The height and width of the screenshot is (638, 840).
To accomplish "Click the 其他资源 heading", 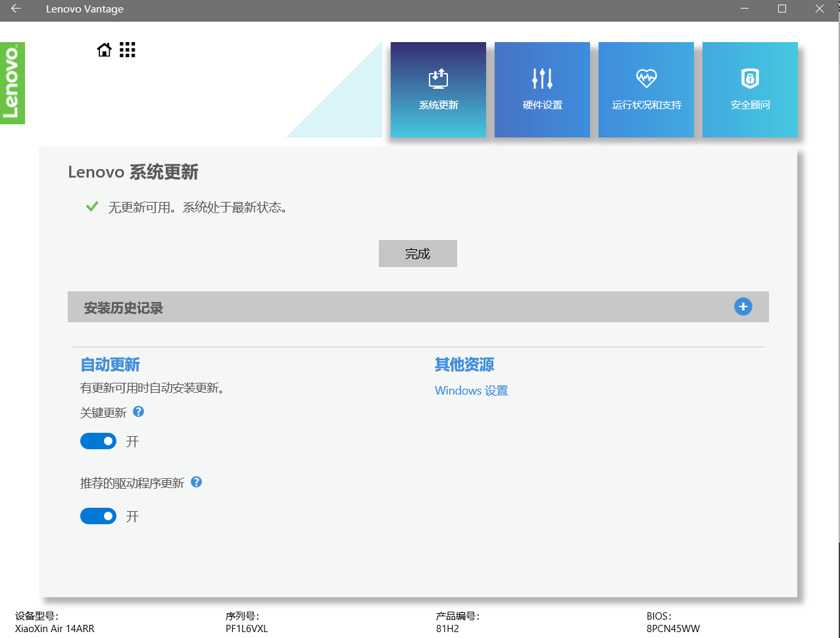I will click(464, 365).
